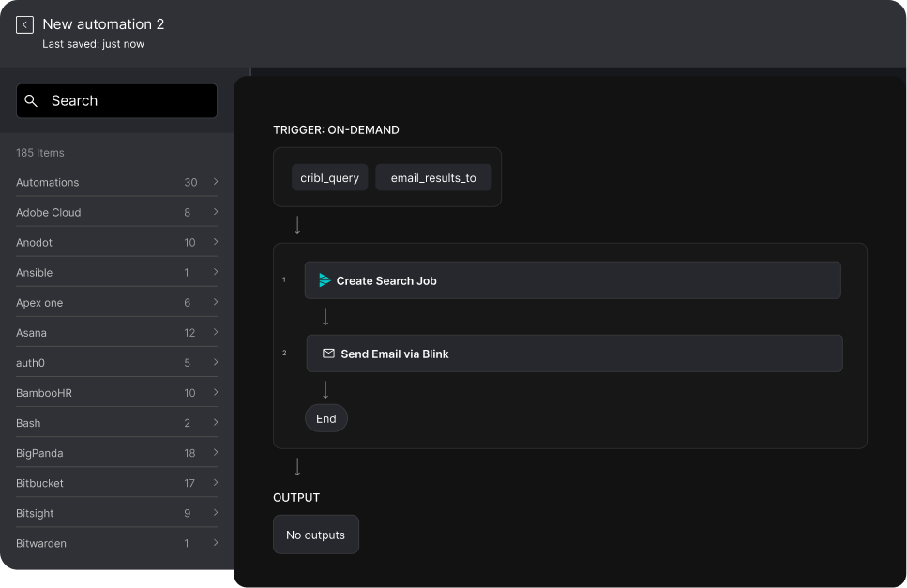Expand the Bitbucket chevron
This screenshot has height=588, width=907.
216,482
